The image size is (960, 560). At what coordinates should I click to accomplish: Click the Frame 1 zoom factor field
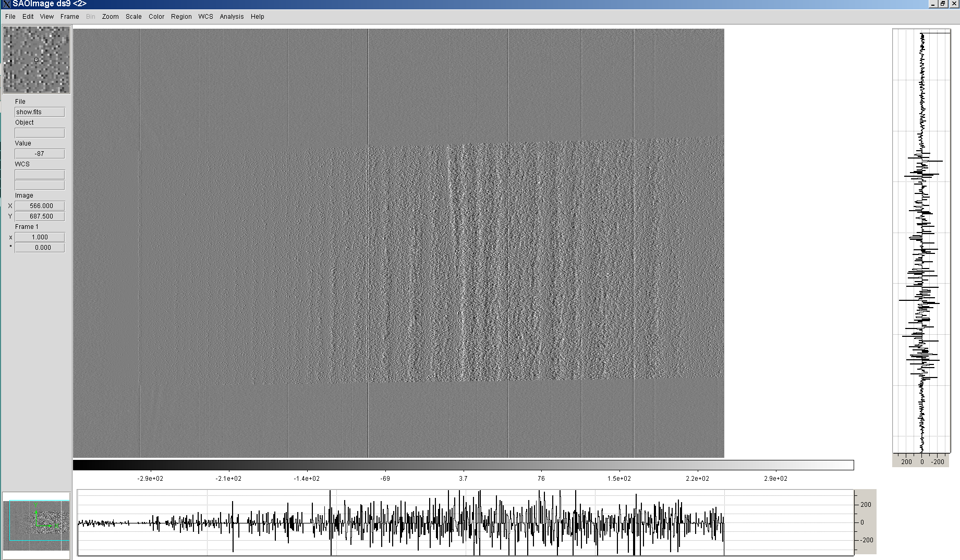coord(40,237)
